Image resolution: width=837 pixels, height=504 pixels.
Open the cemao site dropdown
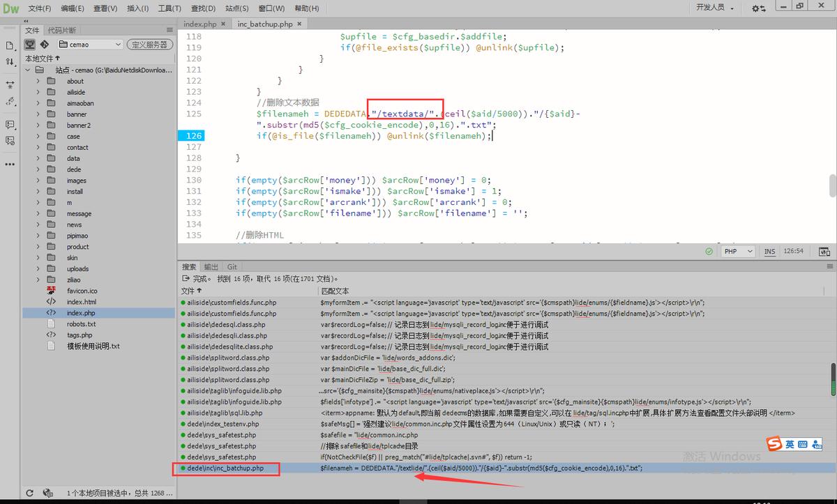[90, 44]
